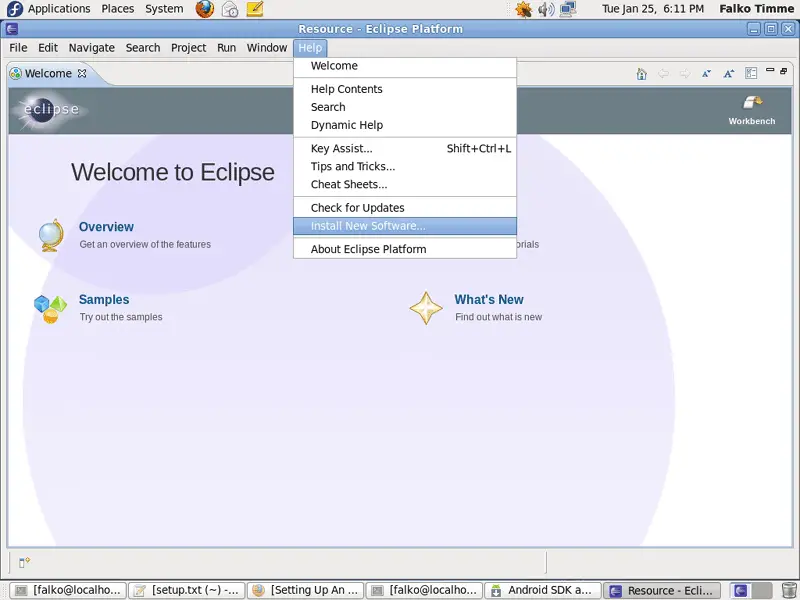Follow the Overview link

(x=106, y=227)
